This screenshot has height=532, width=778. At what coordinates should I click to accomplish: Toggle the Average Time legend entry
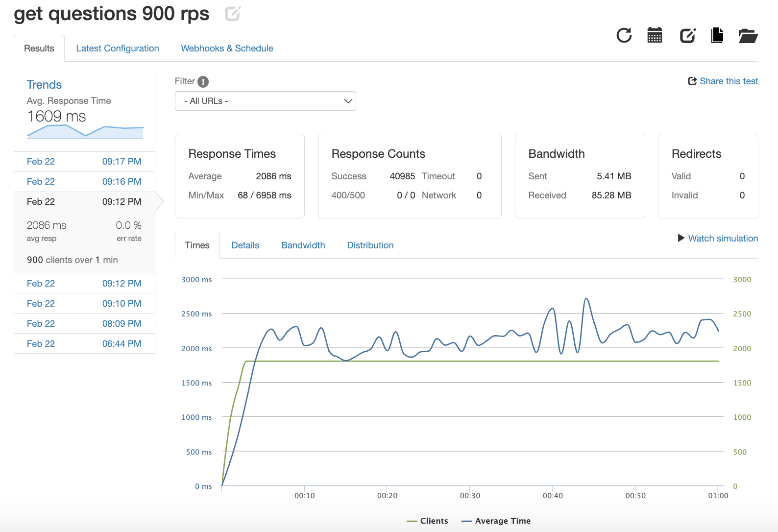pyautogui.click(x=496, y=521)
